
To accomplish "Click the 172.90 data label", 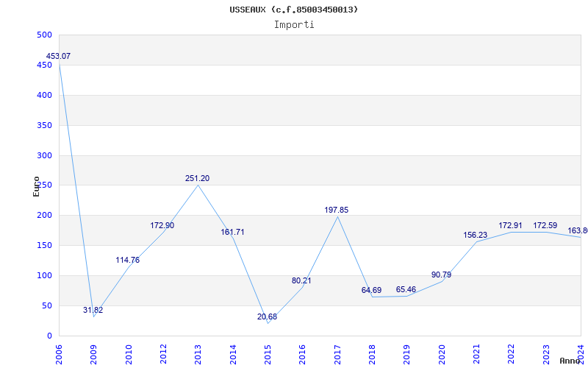I will 162,226.
